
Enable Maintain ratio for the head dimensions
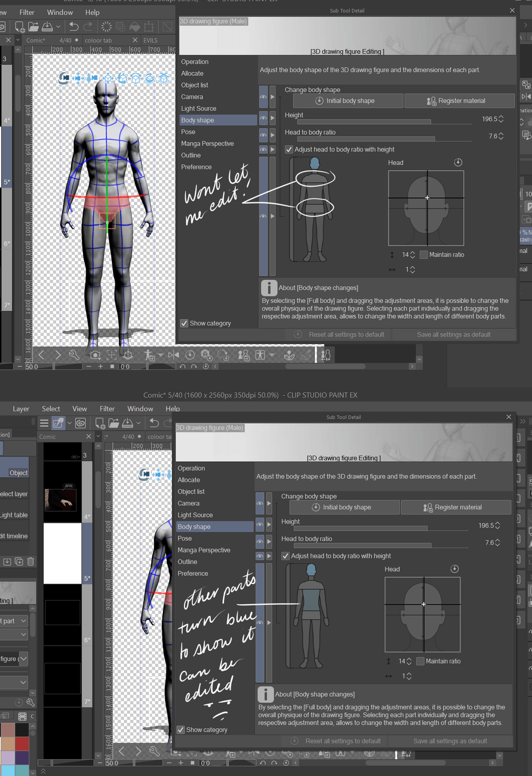coord(424,254)
